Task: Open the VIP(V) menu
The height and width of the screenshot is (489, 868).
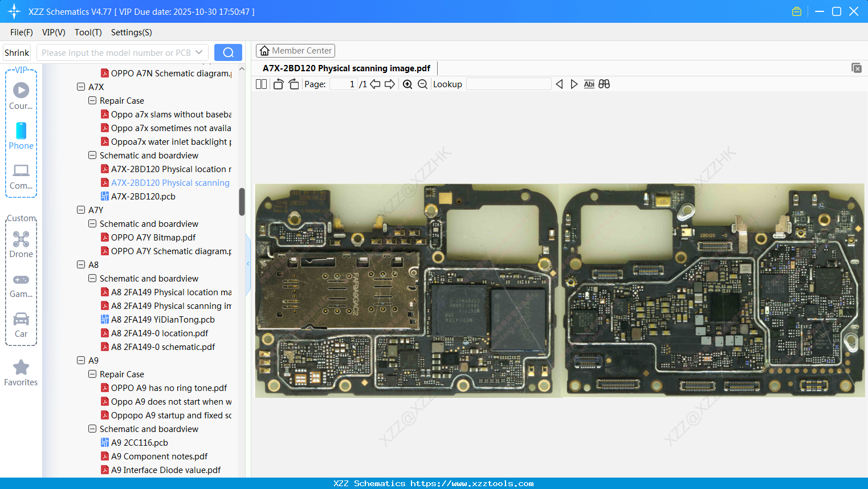Action: [53, 32]
